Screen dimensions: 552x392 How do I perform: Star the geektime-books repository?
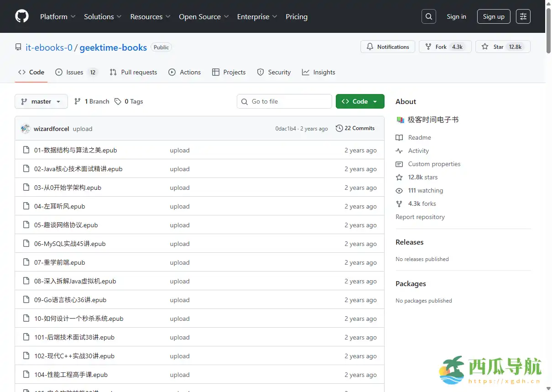coord(502,47)
